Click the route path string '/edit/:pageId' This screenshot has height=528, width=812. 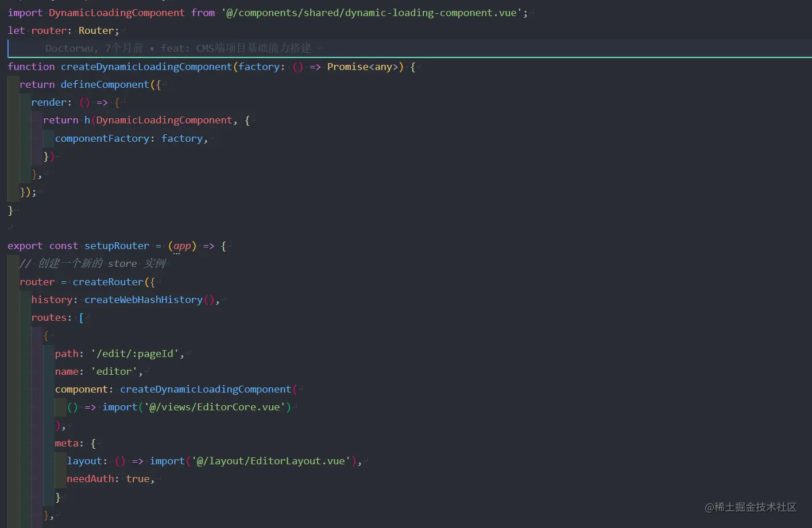[135, 354]
